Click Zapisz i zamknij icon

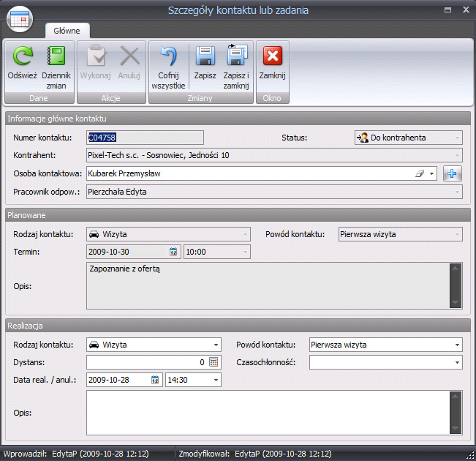point(237,55)
